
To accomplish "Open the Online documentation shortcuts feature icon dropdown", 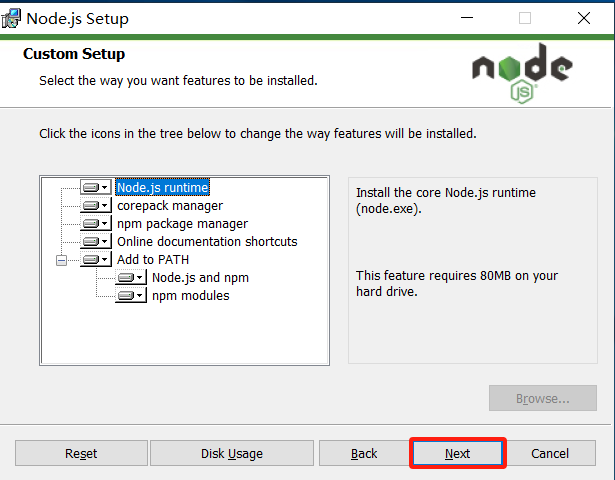I will [x=96, y=242].
